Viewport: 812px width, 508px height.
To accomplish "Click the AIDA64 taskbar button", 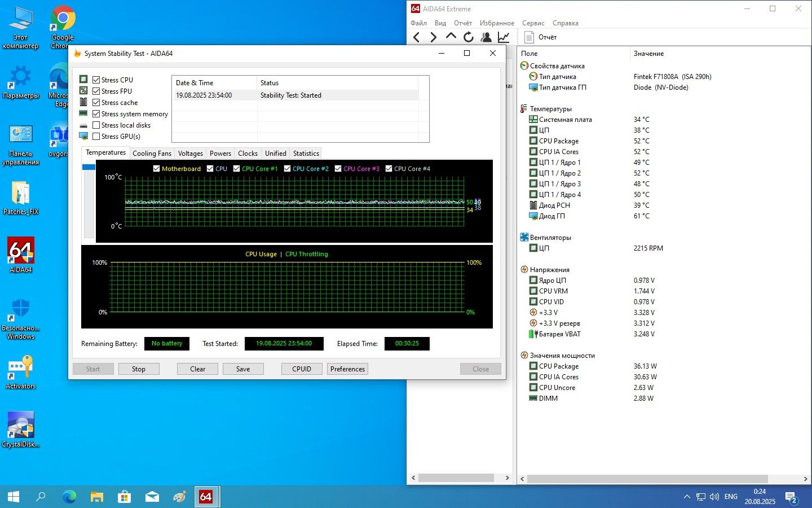I will point(206,497).
